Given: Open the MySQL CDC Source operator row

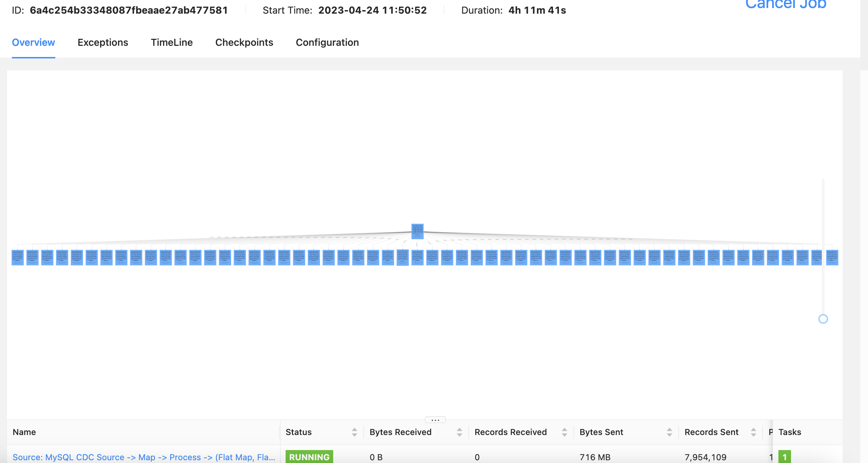Looking at the screenshot, I should click(x=143, y=457).
